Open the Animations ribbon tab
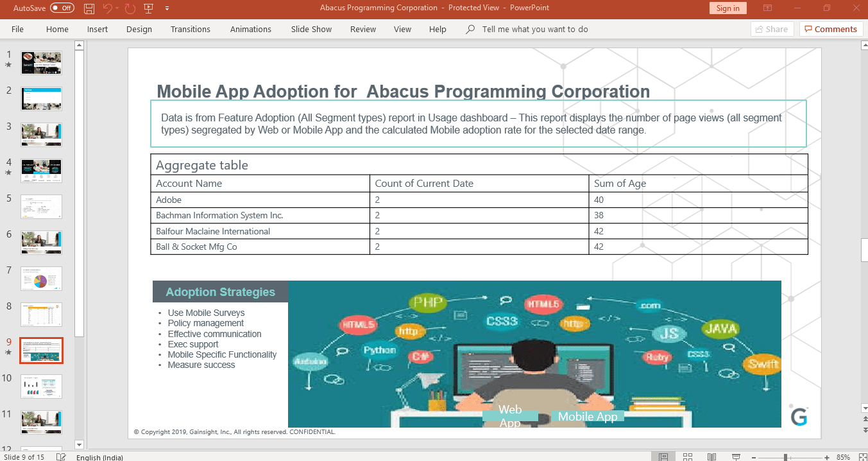This screenshot has height=461, width=868. [250, 29]
